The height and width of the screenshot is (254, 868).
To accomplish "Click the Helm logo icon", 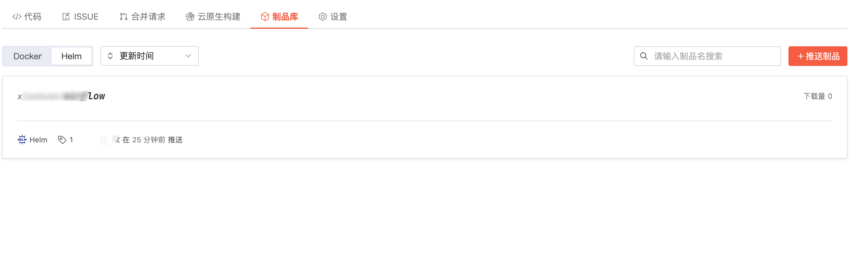I will click(22, 140).
